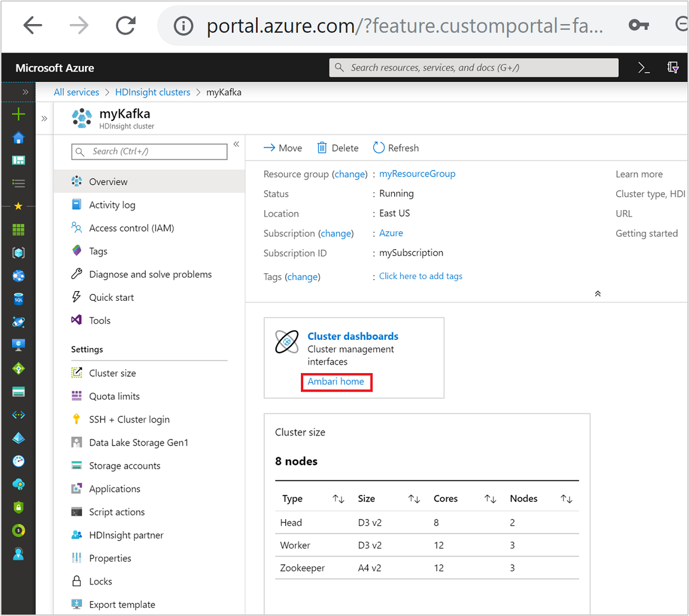689x616 pixels.
Task: Open Azure Cloud Shell terminal
Action: (x=644, y=67)
